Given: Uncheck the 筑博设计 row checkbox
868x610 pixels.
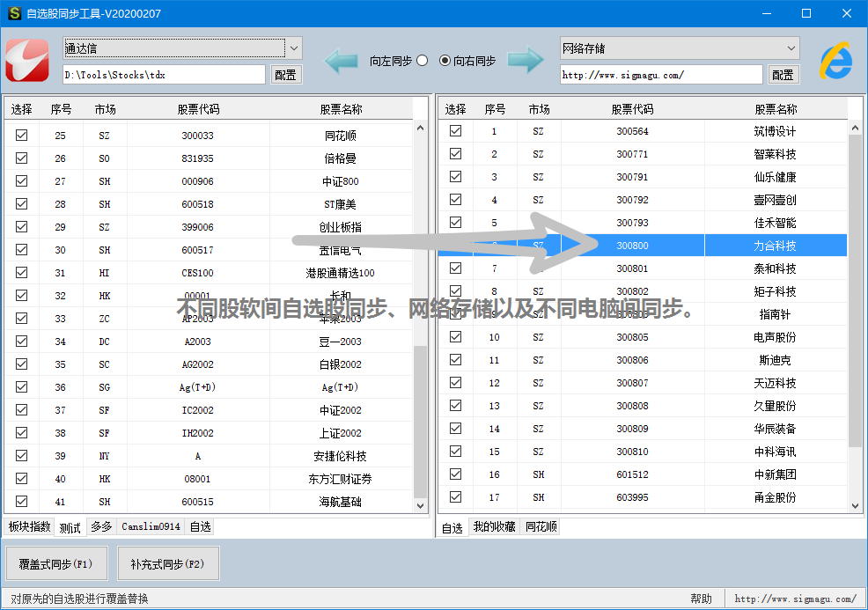Looking at the screenshot, I should pyautogui.click(x=456, y=131).
